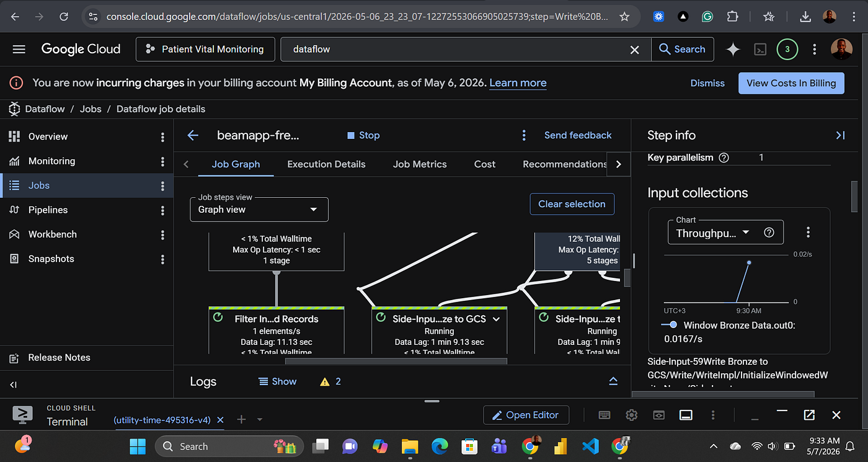Click the job graph horizontal scrollbar

click(396, 360)
